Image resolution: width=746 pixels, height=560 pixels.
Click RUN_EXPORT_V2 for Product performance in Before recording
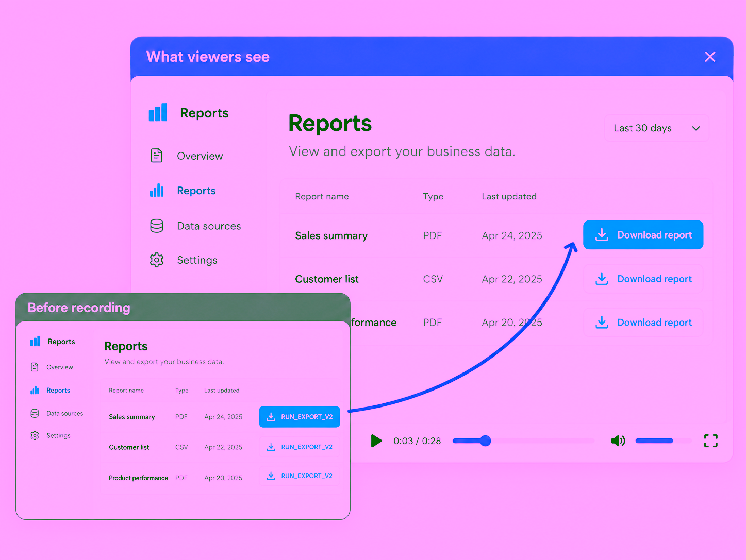300,476
